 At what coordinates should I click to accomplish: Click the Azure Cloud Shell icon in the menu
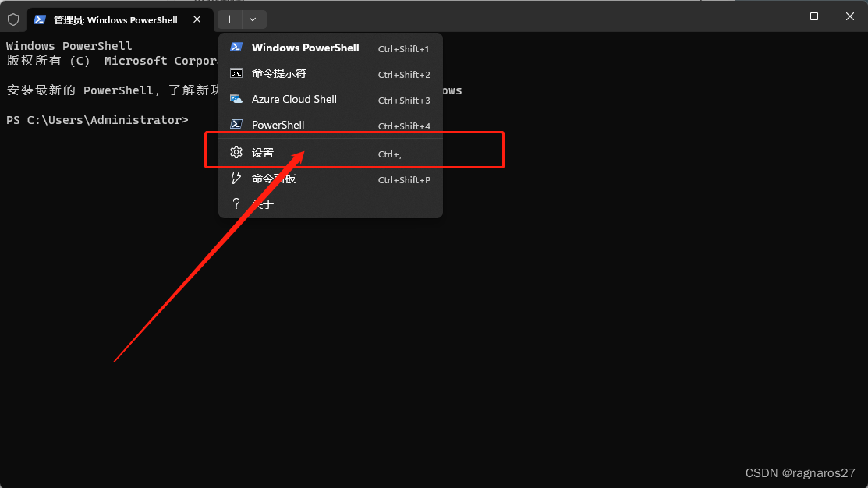(x=236, y=99)
